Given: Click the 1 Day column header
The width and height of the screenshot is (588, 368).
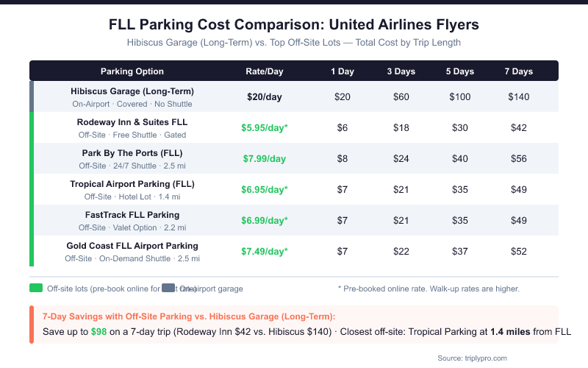Looking at the screenshot, I should coord(342,71).
